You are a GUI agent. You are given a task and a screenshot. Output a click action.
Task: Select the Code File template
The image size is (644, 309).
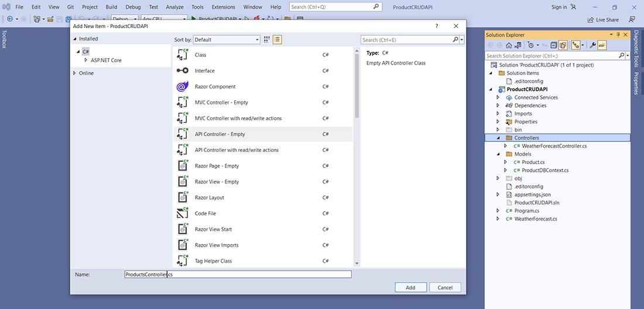[x=263, y=213]
